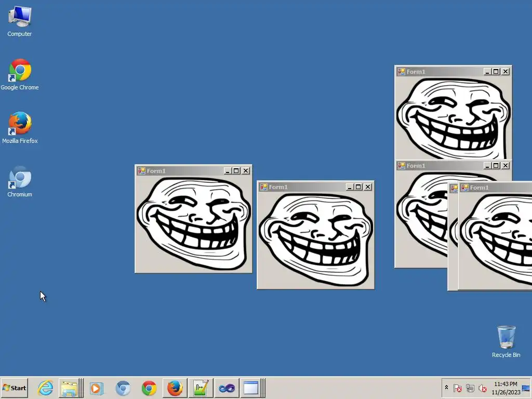This screenshot has width=532, height=399.
Task: Click the muted volume tray icon
Action: point(482,388)
